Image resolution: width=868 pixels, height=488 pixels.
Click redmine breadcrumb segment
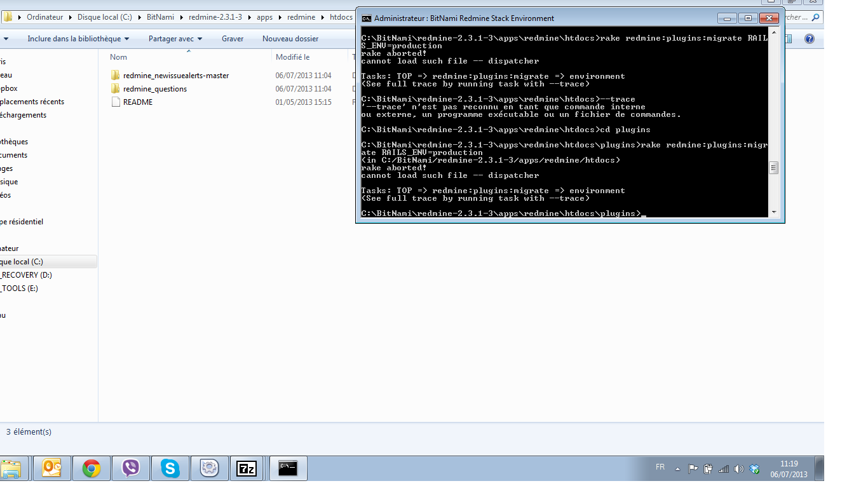pos(301,17)
